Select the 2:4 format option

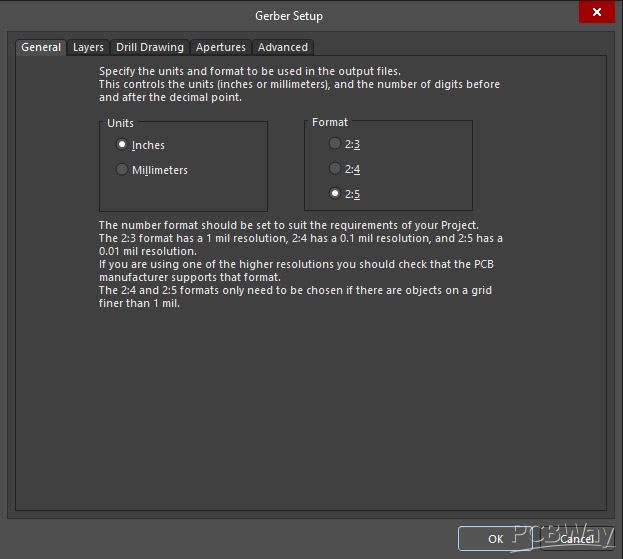tap(335, 169)
